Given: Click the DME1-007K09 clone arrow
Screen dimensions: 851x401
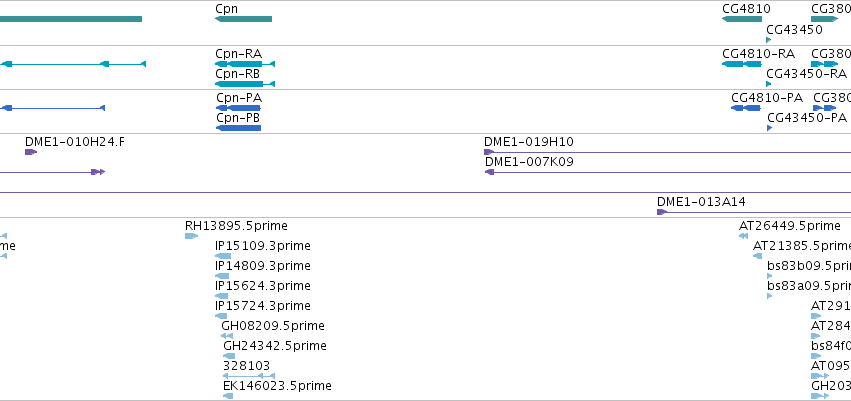Looking at the screenshot, I should click(489, 172).
